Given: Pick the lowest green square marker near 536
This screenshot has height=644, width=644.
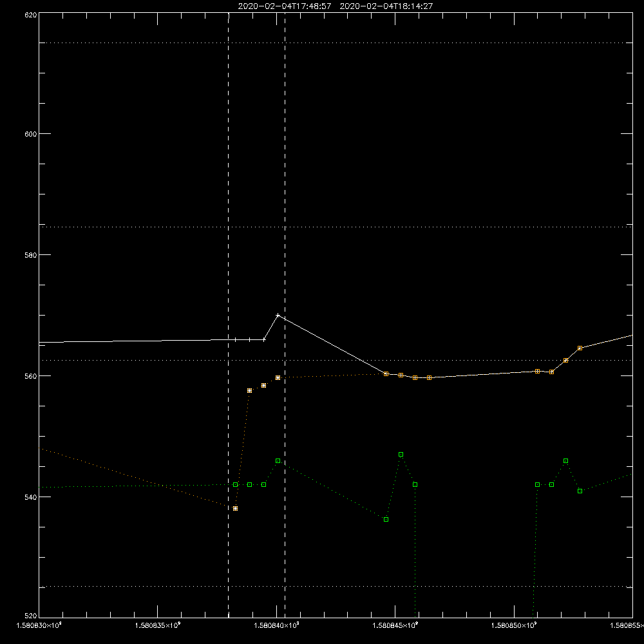Looking at the screenshot, I should pyautogui.click(x=386, y=520).
